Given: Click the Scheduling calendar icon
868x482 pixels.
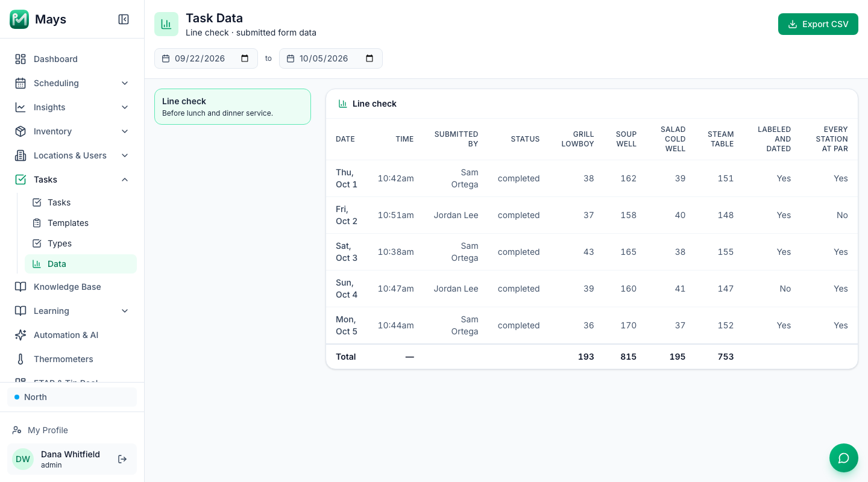Looking at the screenshot, I should click(20, 83).
